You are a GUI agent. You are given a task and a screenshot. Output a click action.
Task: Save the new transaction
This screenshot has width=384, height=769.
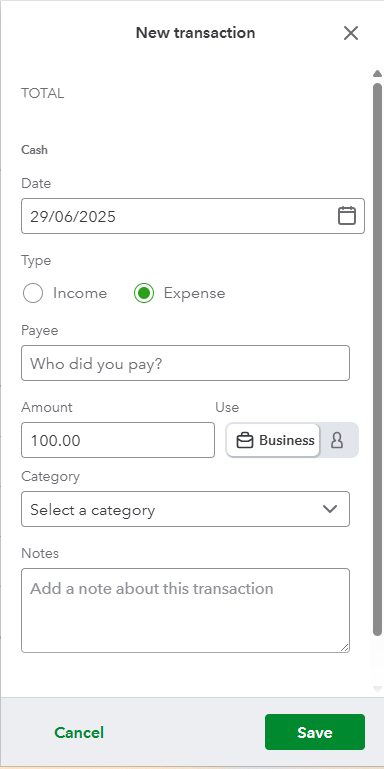coord(315,732)
